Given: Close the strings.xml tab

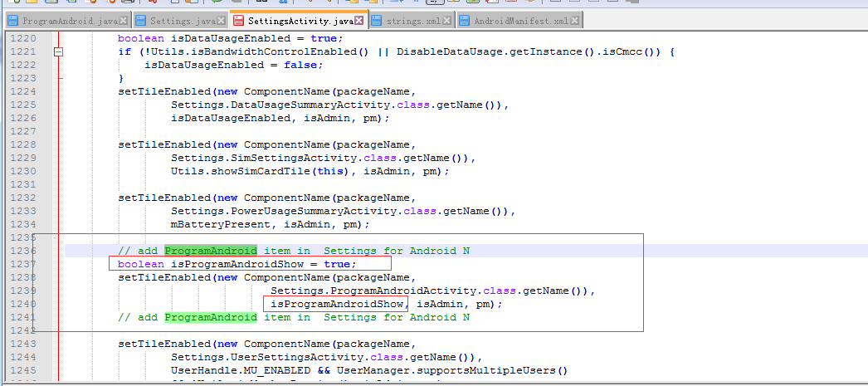Looking at the screenshot, I should (x=447, y=21).
